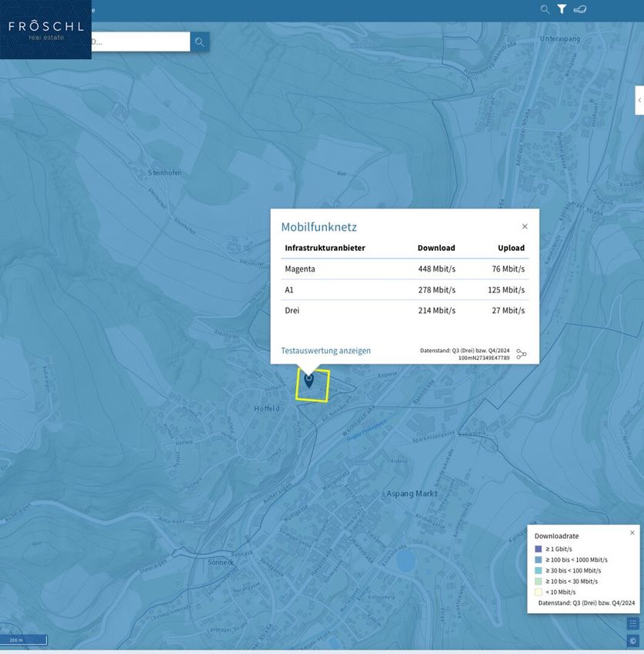Click the blue location pin marker
644x654 pixels.
309,380
